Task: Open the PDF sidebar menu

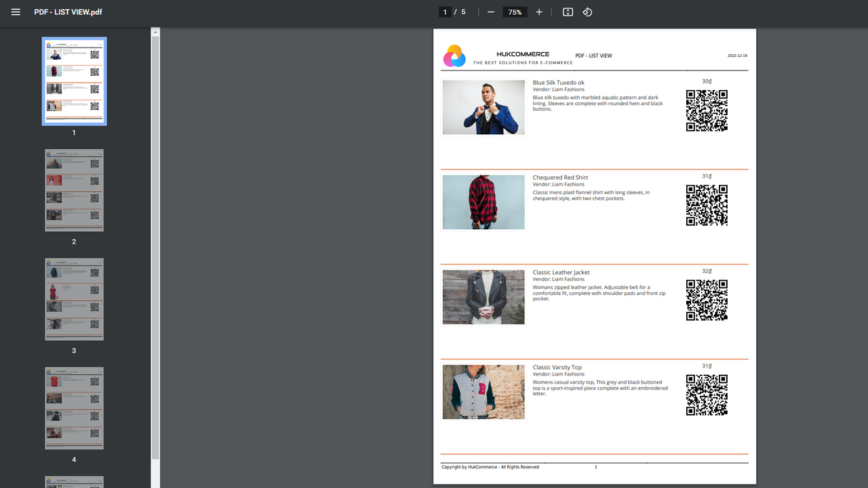Action: tap(16, 12)
